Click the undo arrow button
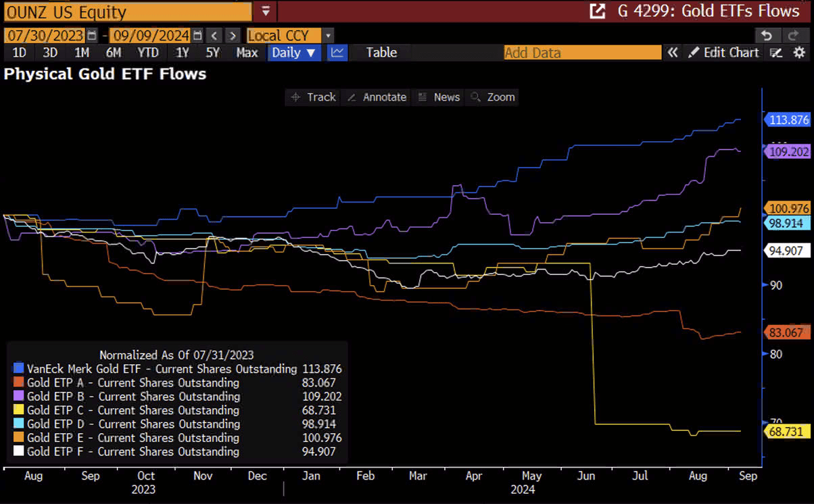 [x=766, y=35]
